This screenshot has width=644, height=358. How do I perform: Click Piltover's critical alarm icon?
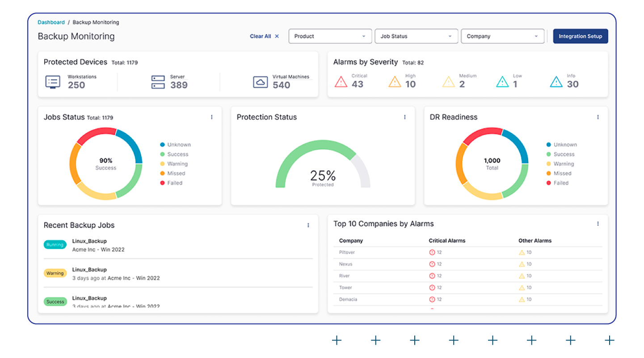pyautogui.click(x=432, y=253)
